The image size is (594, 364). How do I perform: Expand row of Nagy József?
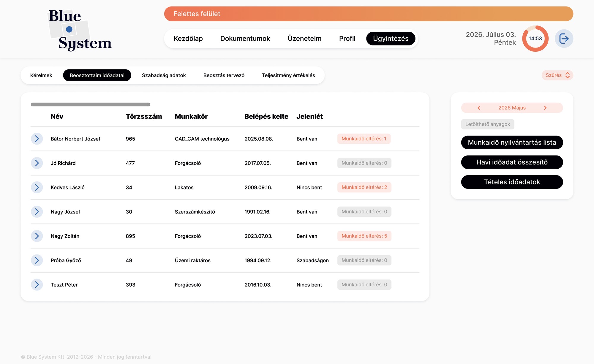(x=37, y=212)
